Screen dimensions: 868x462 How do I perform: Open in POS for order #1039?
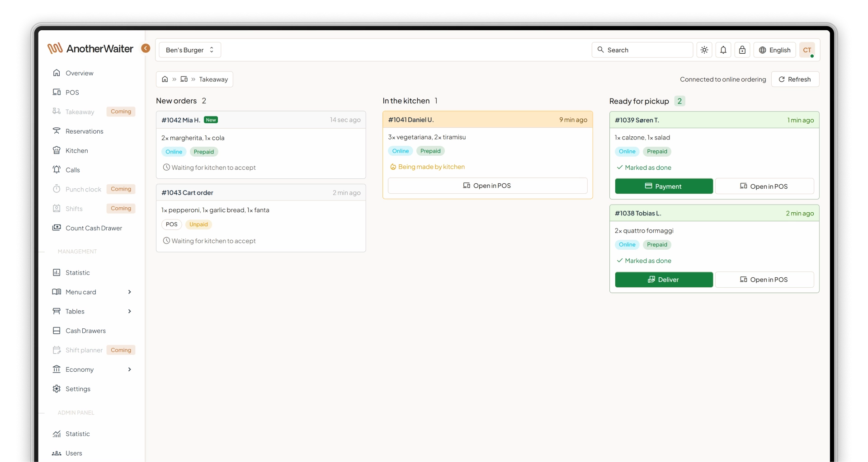[764, 187]
